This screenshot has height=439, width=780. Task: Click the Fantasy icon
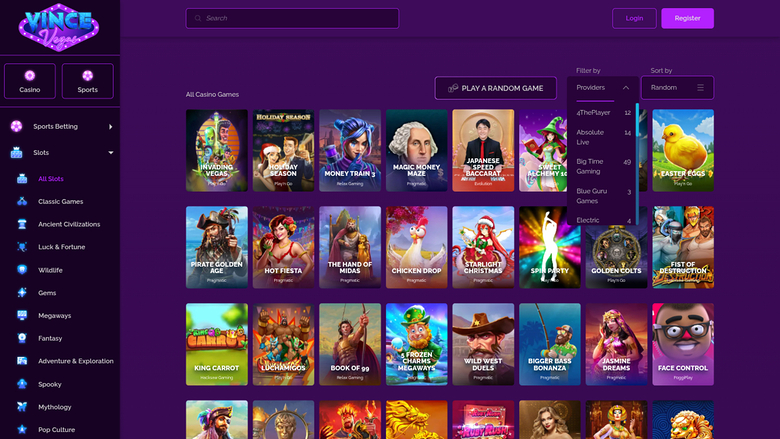[22, 338]
